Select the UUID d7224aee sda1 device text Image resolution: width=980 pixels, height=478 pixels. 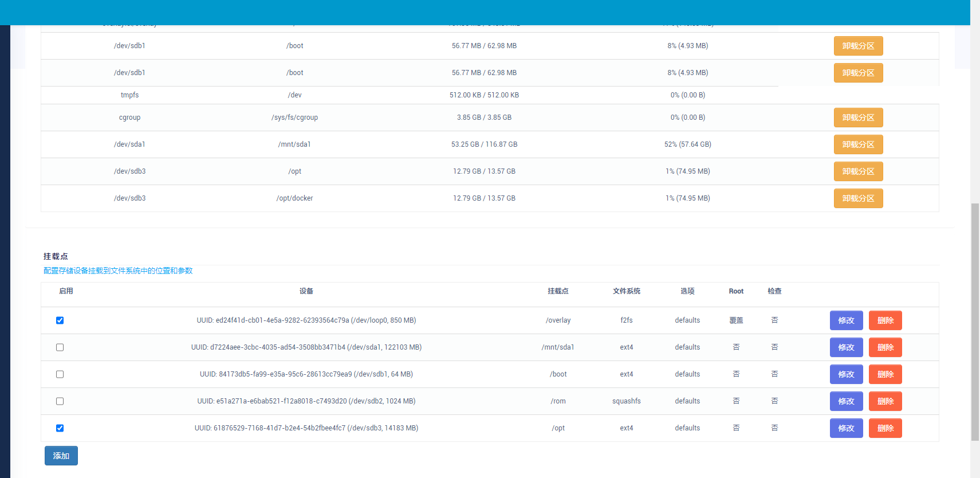point(306,347)
